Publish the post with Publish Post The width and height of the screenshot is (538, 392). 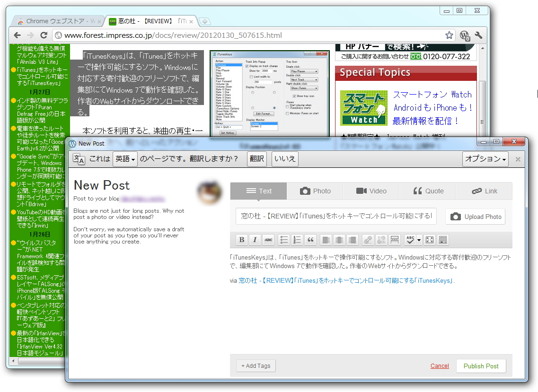point(481,366)
